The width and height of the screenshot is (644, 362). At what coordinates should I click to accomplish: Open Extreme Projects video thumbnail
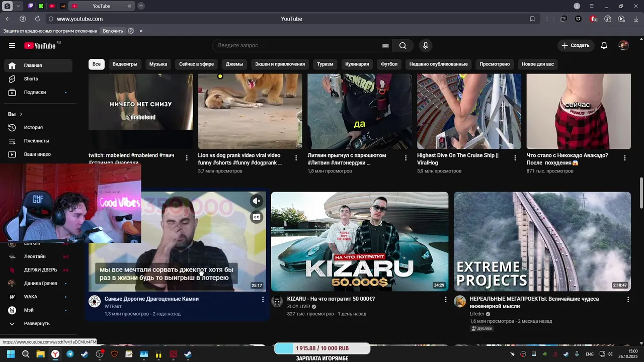[542, 241]
